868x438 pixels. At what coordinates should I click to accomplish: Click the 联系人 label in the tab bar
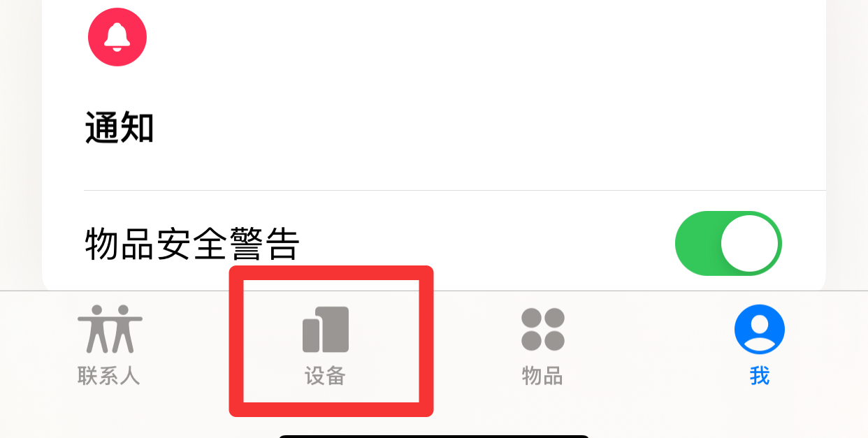click(x=109, y=376)
